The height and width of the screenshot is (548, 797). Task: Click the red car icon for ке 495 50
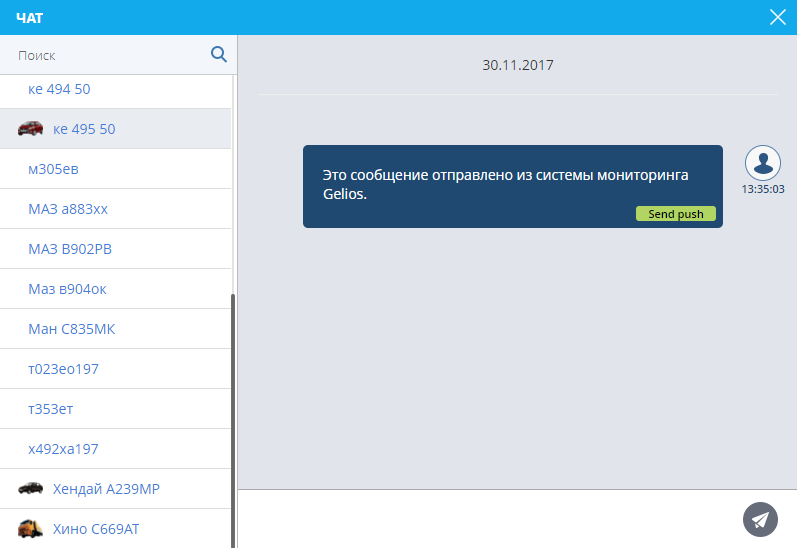(31, 128)
